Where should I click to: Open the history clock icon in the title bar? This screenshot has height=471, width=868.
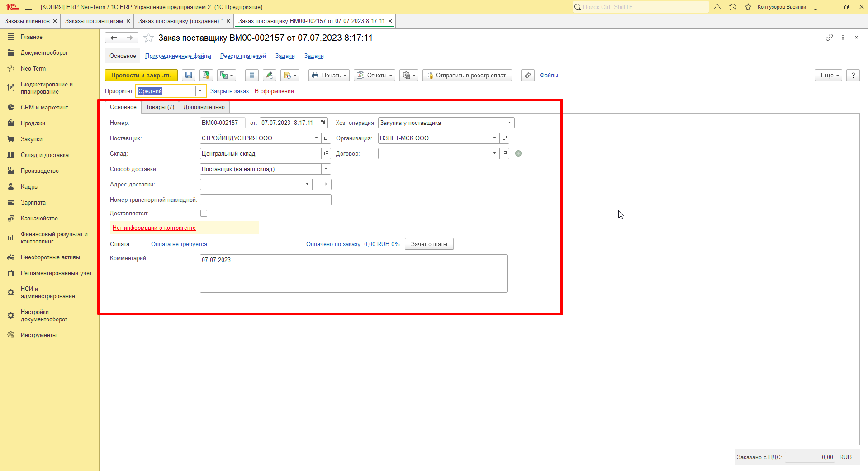click(733, 7)
